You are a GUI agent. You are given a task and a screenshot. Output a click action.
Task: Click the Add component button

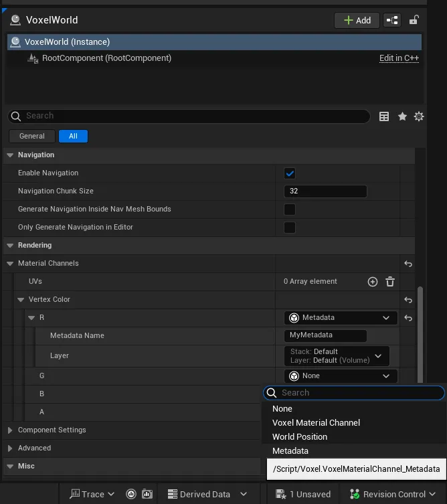(357, 20)
